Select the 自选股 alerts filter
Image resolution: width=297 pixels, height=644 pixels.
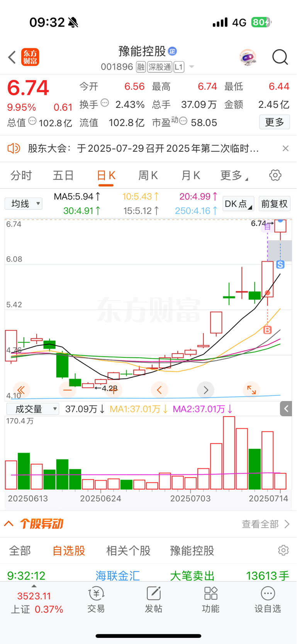(x=69, y=551)
